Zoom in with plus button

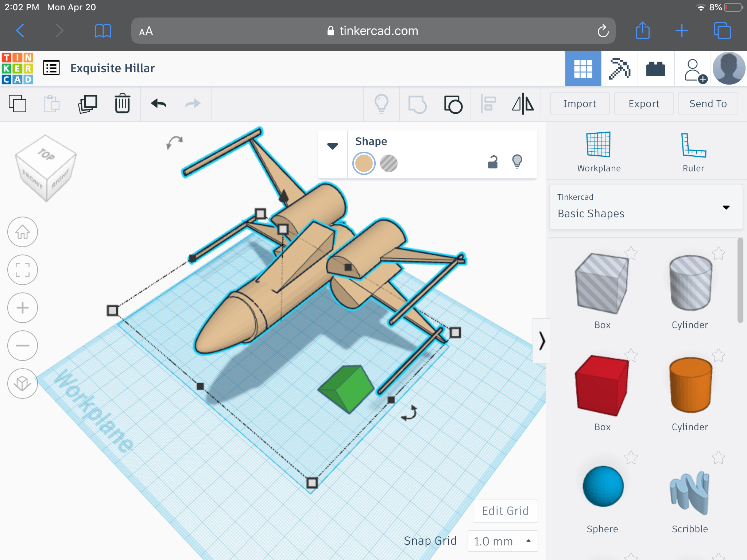(x=23, y=308)
